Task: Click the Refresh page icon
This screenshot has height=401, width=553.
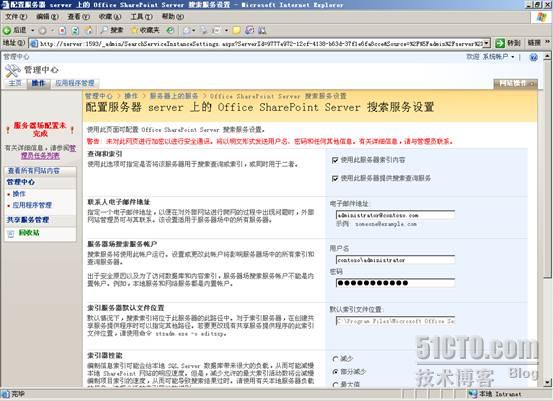Action: (x=75, y=31)
